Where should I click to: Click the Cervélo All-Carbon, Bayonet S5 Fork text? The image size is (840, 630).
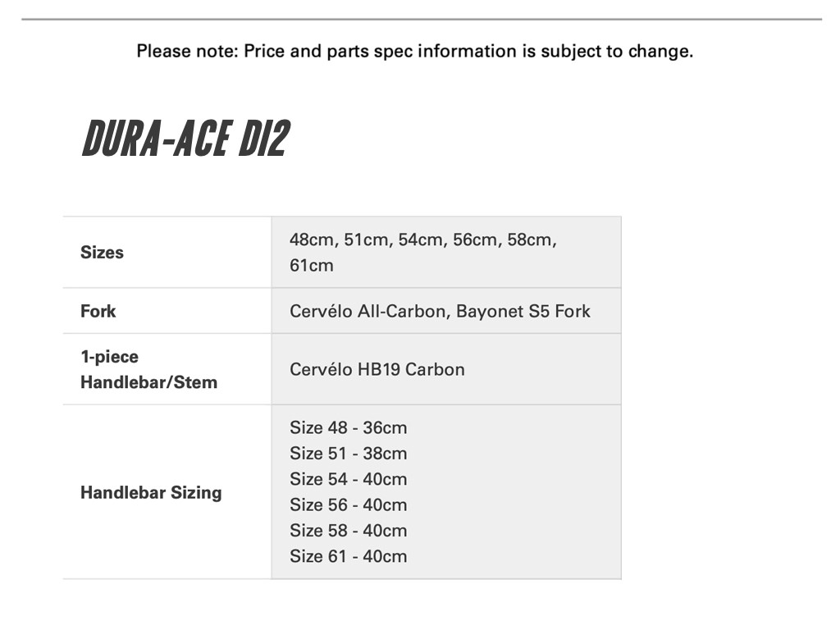coord(440,311)
